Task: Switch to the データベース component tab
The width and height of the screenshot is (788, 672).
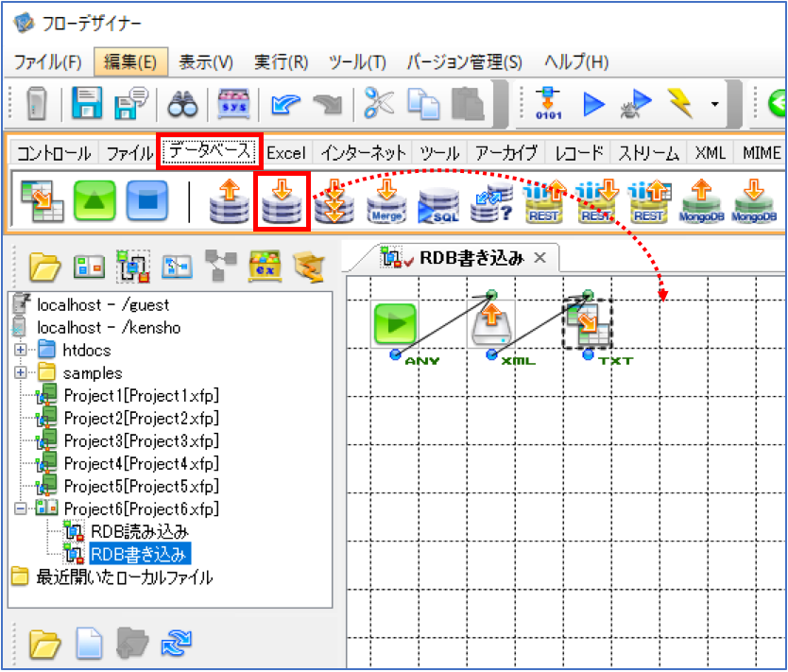Action: (210, 151)
